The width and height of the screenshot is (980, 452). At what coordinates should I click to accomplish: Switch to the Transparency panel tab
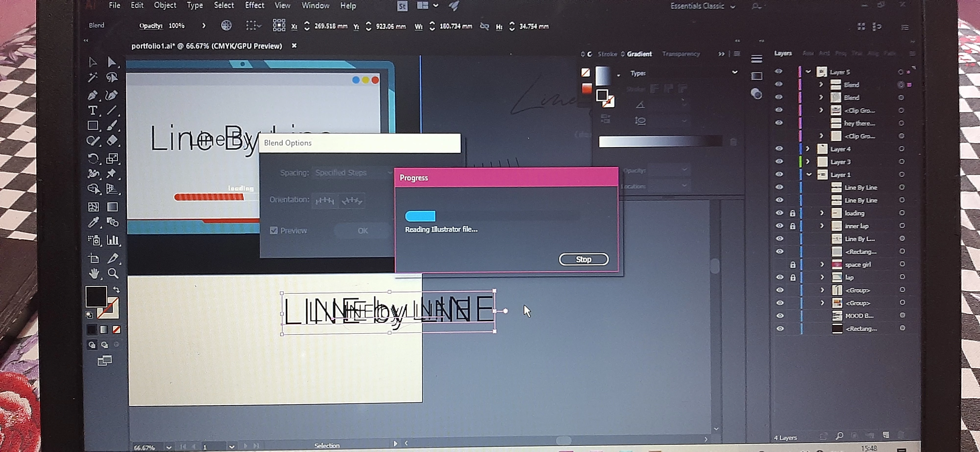point(681,54)
